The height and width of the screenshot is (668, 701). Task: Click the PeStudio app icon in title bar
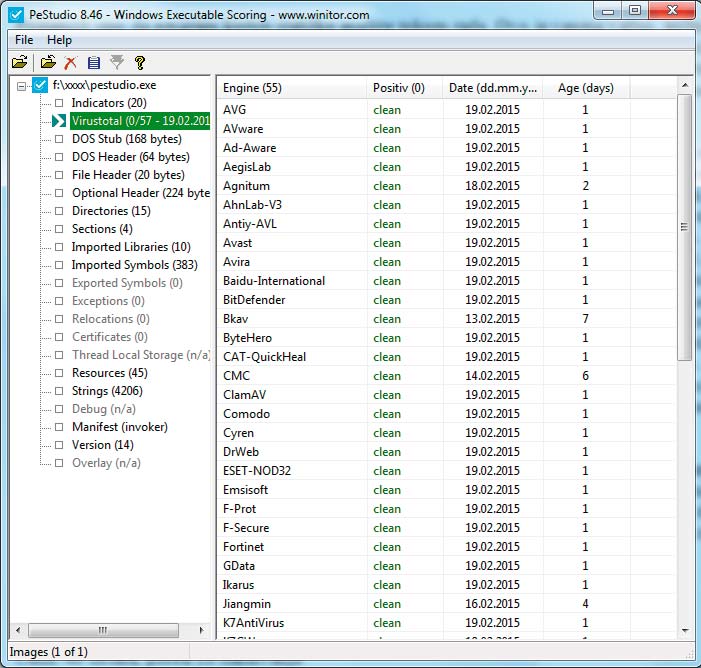[16, 15]
